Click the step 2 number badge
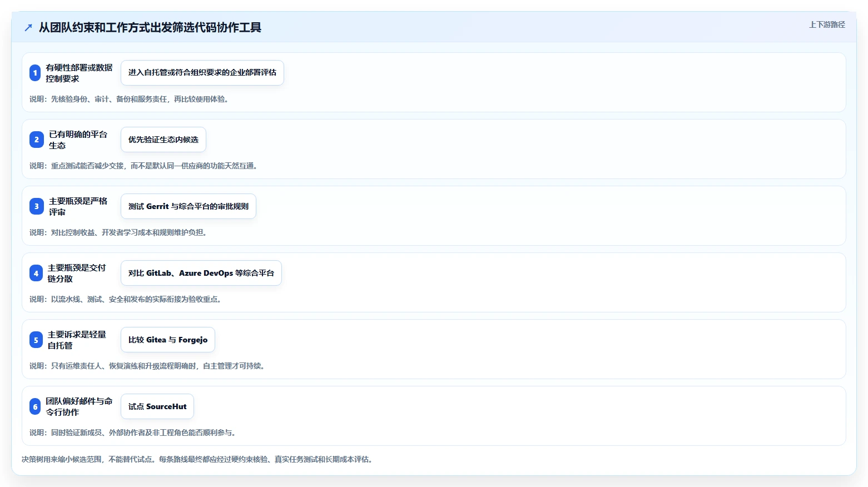The height and width of the screenshot is (487, 868). click(x=37, y=140)
